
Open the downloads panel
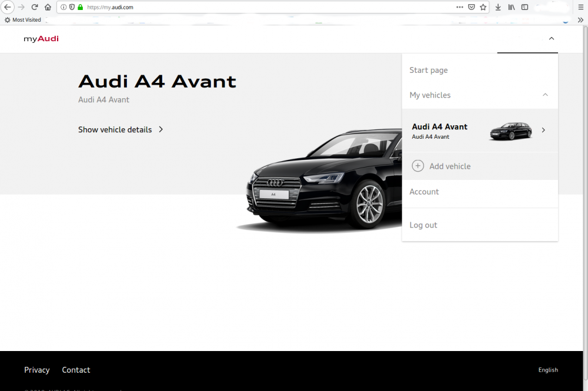click(x=498, y=7)
